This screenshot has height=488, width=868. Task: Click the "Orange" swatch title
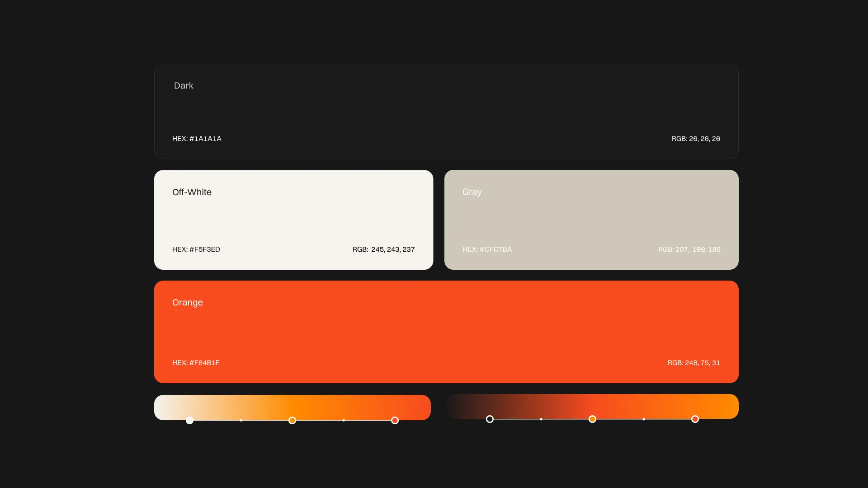187,302
